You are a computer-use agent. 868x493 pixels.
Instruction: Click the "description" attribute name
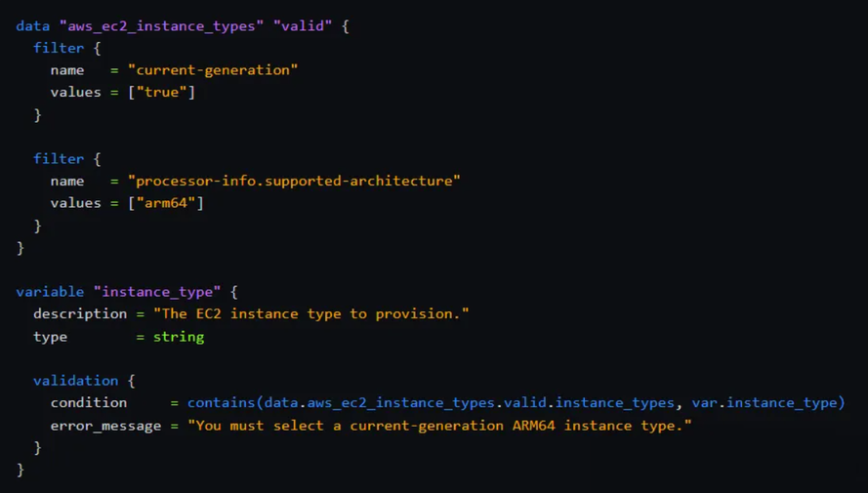point(80,313)
